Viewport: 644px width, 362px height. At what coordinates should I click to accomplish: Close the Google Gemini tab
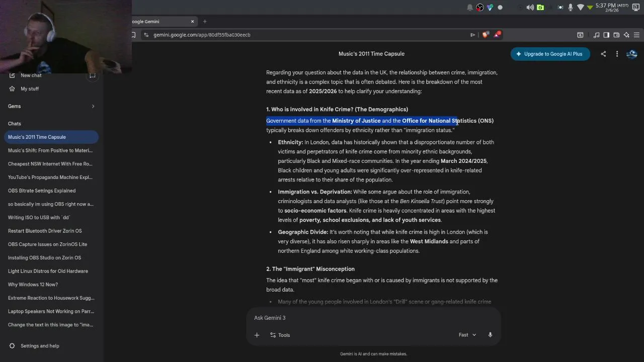192,21
